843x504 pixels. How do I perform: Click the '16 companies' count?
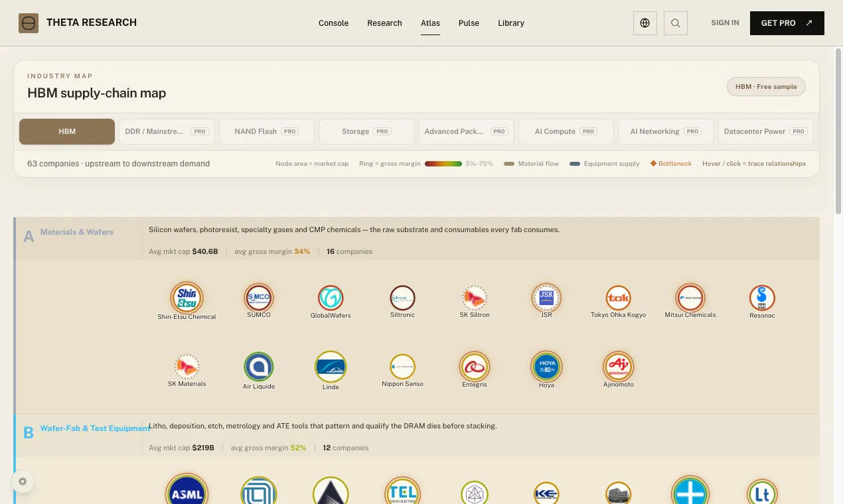[349, 252]
